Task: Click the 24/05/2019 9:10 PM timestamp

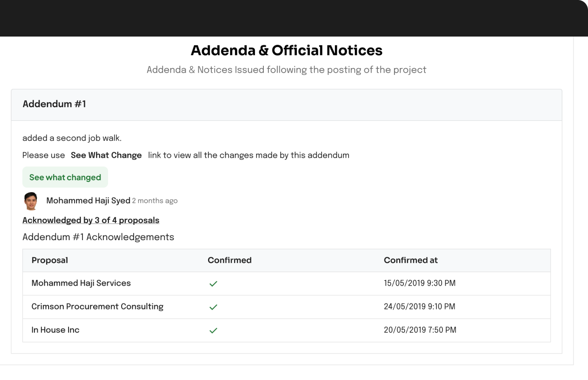Action: (420, 306)
